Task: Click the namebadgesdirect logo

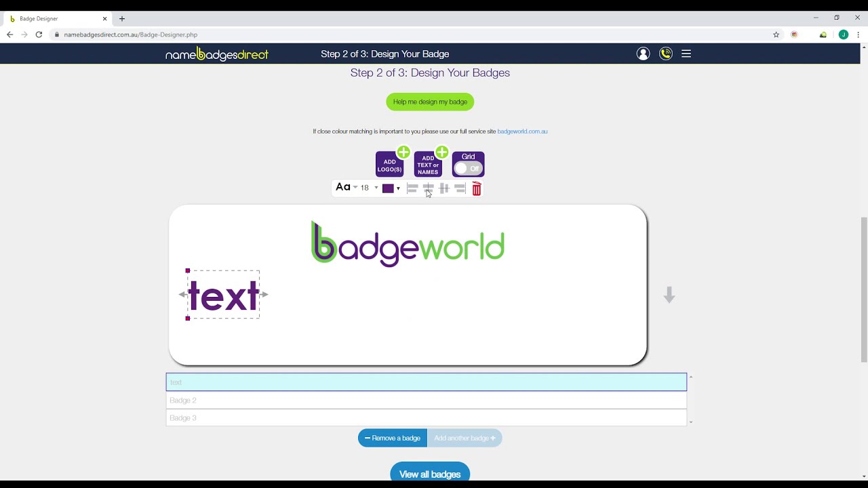Action: click(217, 54)
